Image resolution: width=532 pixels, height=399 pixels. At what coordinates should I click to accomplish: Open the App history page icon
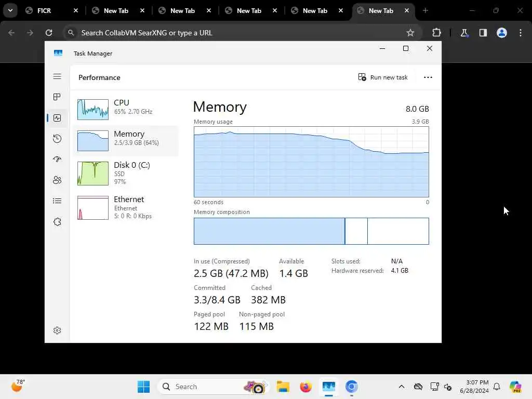pos(57,139)
